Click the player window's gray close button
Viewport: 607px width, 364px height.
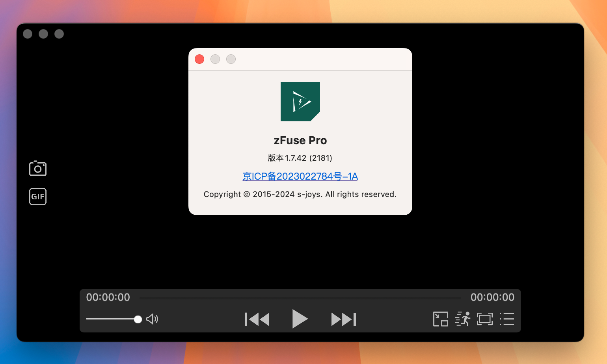28,34
